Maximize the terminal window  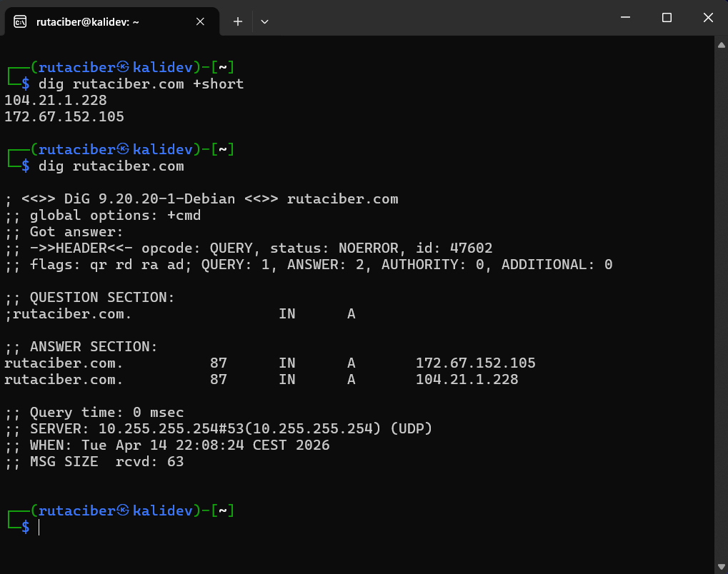tap(667, 18)
